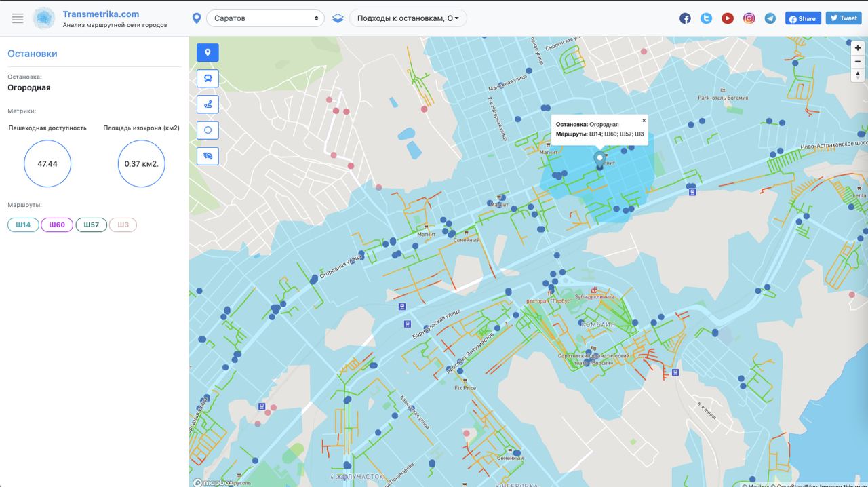Open the Саратов city dropdown
Screen dimensions: 868x487
click(265, 18)
